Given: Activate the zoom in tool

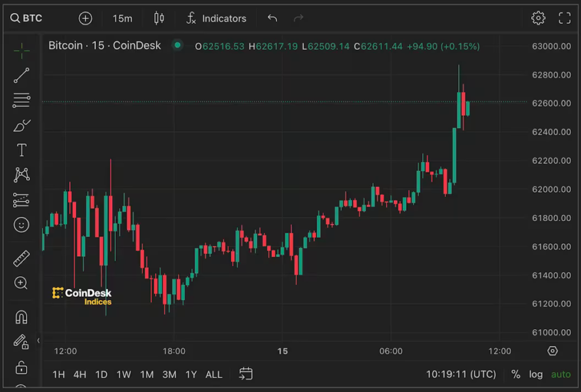Looking at the screenshot, I should (21, 283).
